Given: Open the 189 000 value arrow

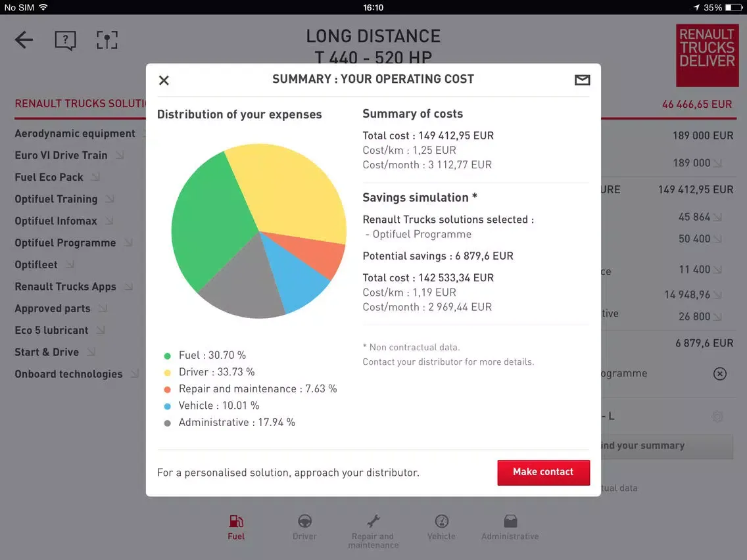Looking at the screenshot, I should pyautogui.click(x=717, y=163).
